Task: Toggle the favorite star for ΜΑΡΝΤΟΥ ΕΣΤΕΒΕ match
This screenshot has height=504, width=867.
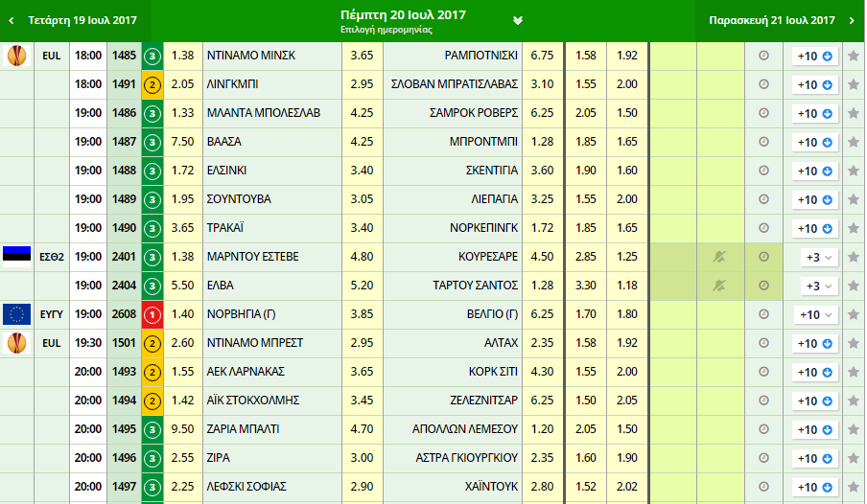Action: pyautogui.click(x=853, y=257)
